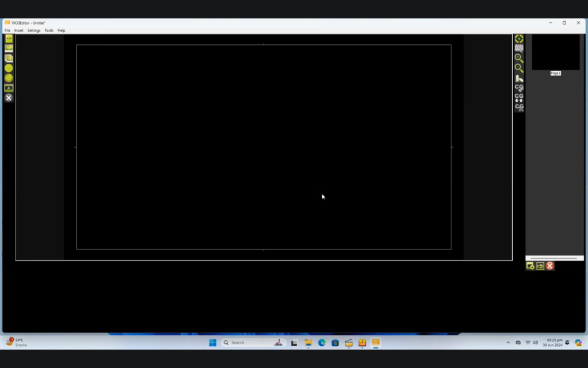This screenshot has height=368, width=588.
Task: Click the page panel horizontal scrollbar
Action: tap(554, 258)
